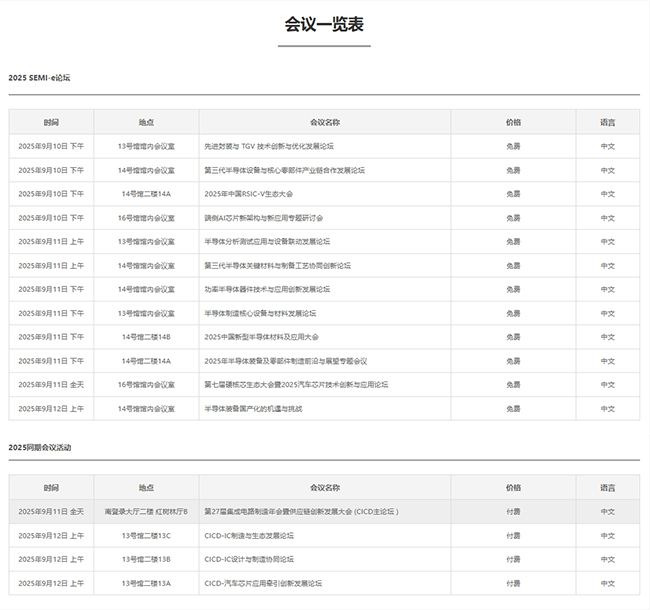Click location cell 13号馆二楼13C
The image size is (650, 610).
pos(146,536)
